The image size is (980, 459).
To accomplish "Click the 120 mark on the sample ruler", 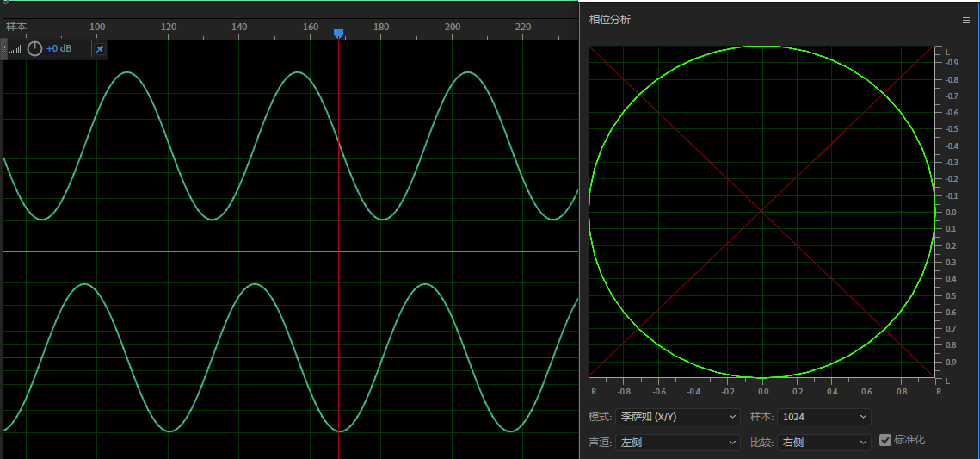I will pyautogui.click(x=169, y=28).
